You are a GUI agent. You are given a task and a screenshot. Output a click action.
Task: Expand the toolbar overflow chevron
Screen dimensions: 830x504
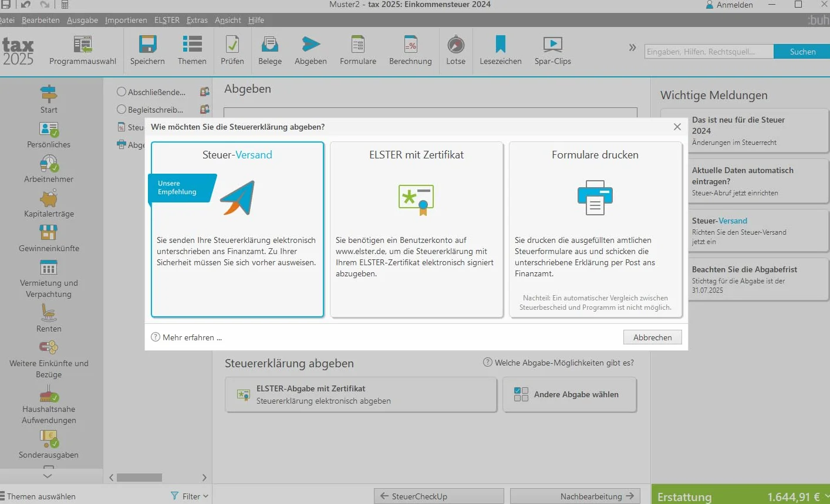click(632, 48)
